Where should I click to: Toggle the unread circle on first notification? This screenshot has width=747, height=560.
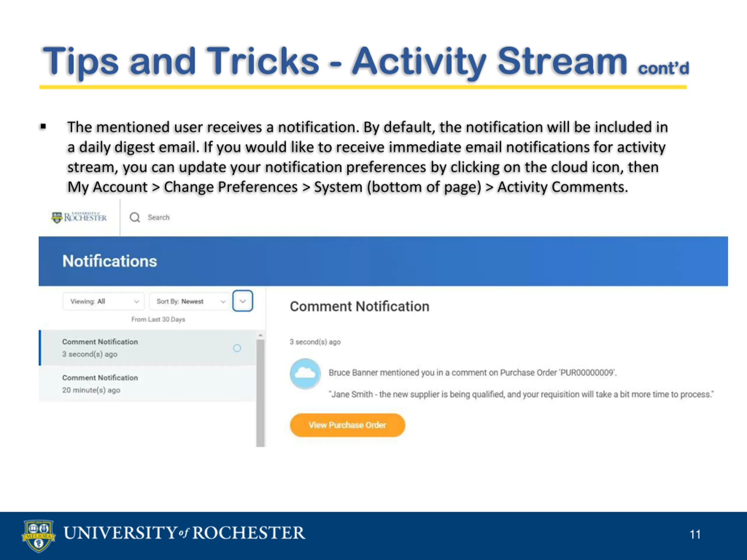tap(237, 348)
